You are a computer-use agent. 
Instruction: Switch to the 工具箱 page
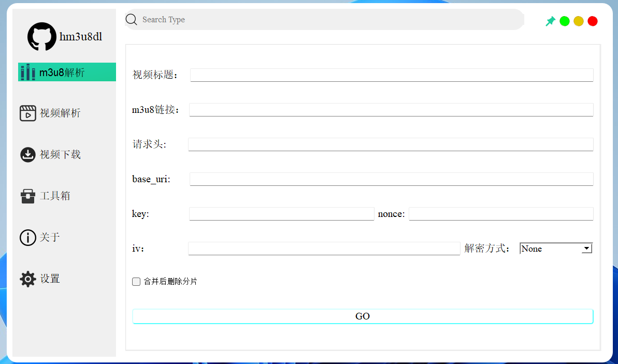(55, 196)
